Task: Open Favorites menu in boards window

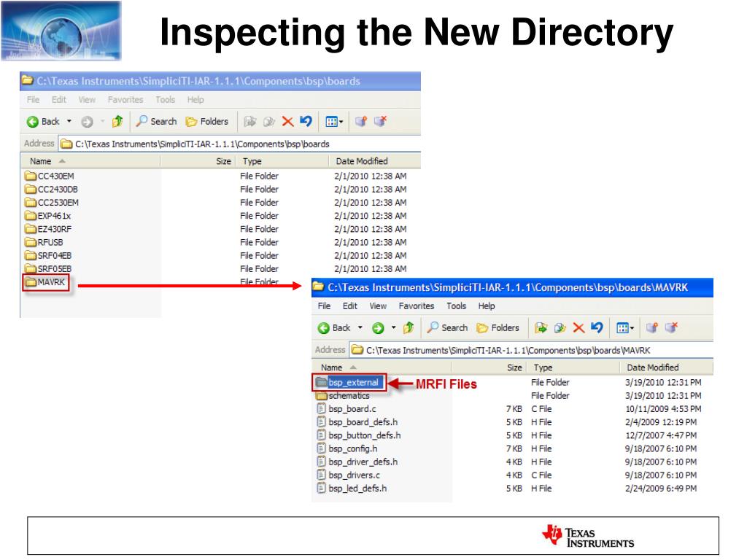Action: (125, 99)
